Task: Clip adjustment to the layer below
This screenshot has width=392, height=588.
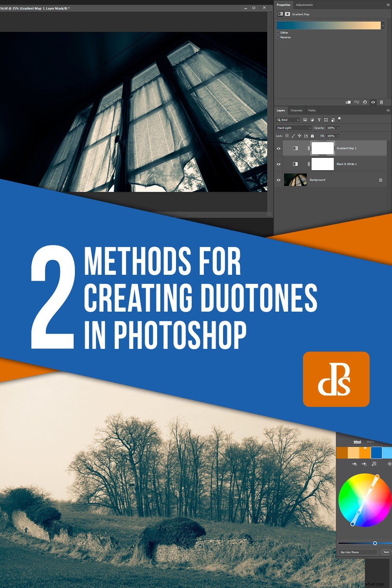Action: pyautogui.click(x=348, y=102)
